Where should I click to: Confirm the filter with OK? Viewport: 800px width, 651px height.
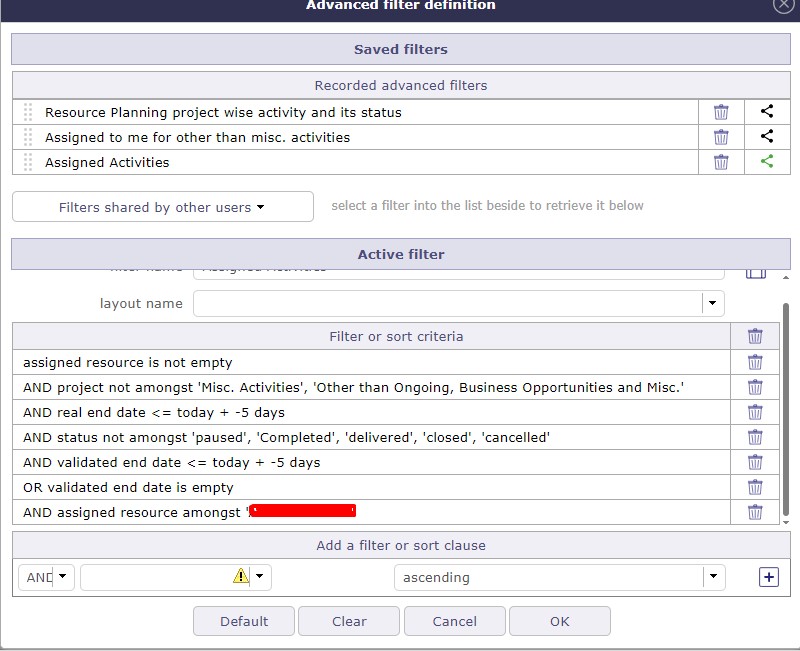pyautogui.click(x=559, y=621)
